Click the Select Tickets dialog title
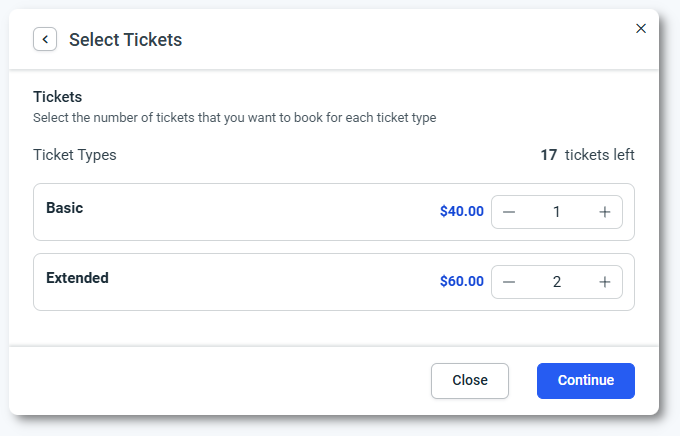 (x=125, y=40)
